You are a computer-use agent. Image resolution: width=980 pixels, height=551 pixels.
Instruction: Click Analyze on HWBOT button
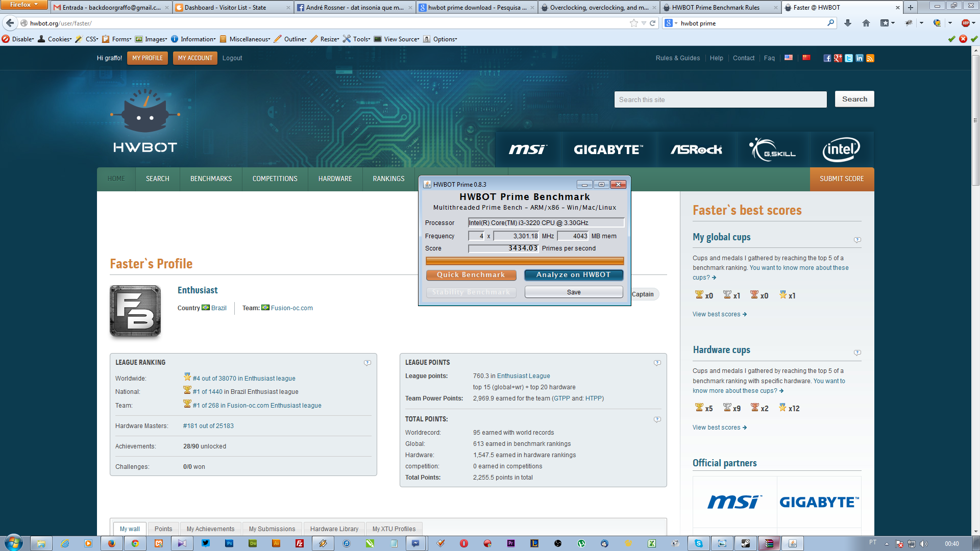(574, 275)
